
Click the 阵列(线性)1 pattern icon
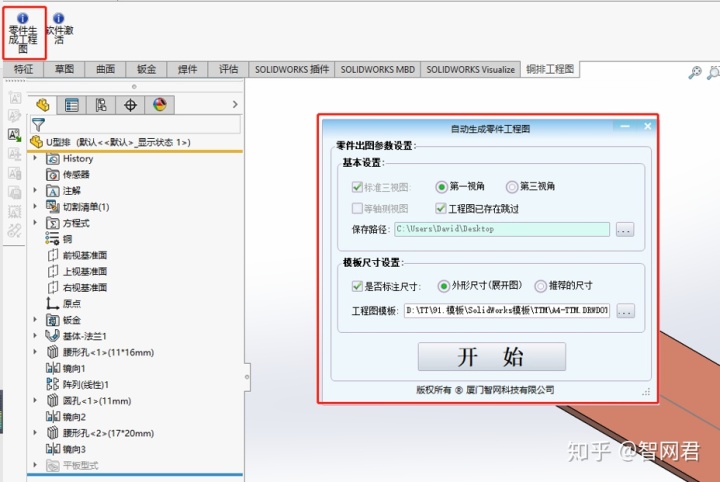(x=53, y=384)
